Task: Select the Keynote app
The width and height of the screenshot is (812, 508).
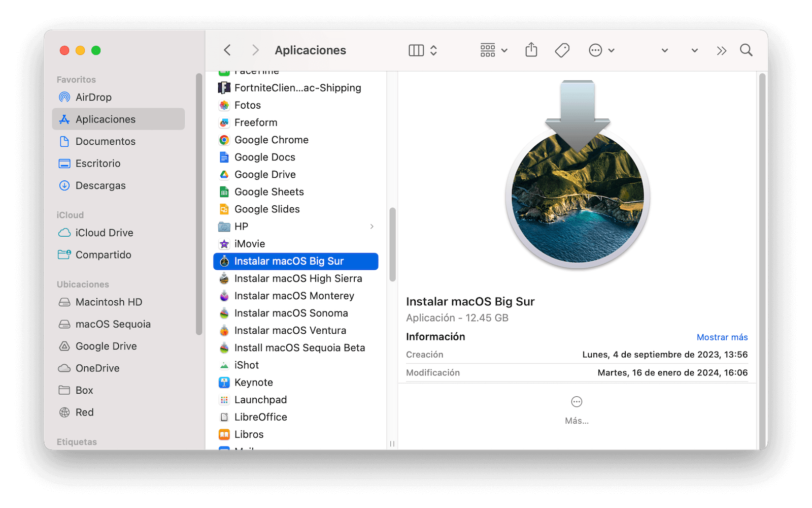Action: point(296,382)
